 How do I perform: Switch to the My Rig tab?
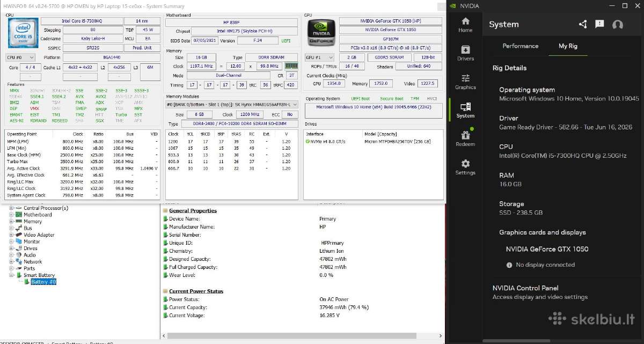point(568,46)
